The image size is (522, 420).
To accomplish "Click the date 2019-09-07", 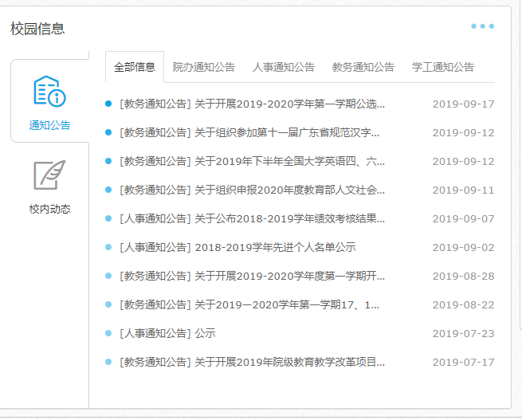I will click(463, 218).
